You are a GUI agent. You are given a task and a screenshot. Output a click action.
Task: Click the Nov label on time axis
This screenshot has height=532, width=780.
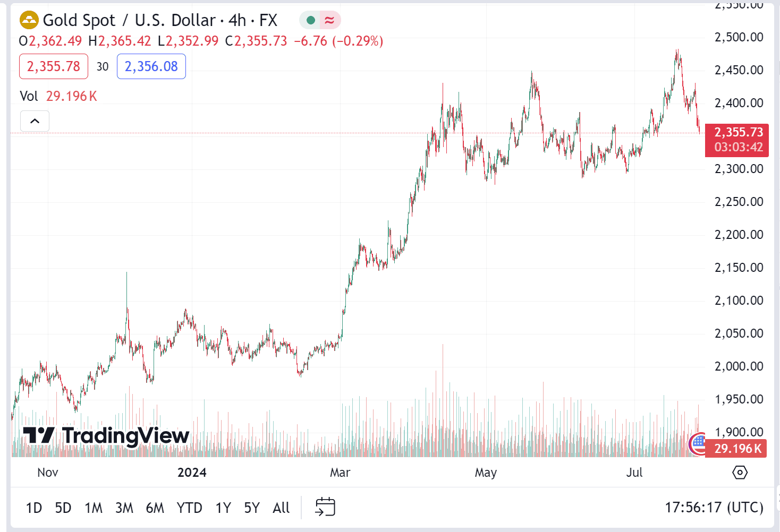coord(48,473)
